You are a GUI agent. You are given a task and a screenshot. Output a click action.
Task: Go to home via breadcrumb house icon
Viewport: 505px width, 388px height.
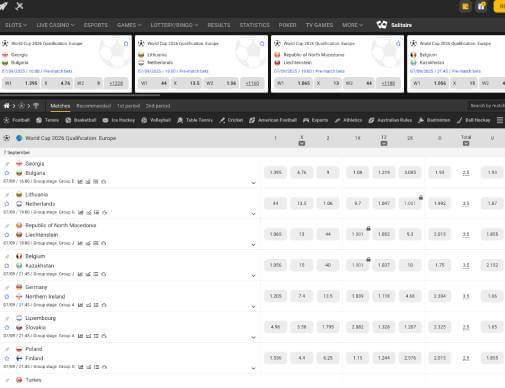[6, 106]
